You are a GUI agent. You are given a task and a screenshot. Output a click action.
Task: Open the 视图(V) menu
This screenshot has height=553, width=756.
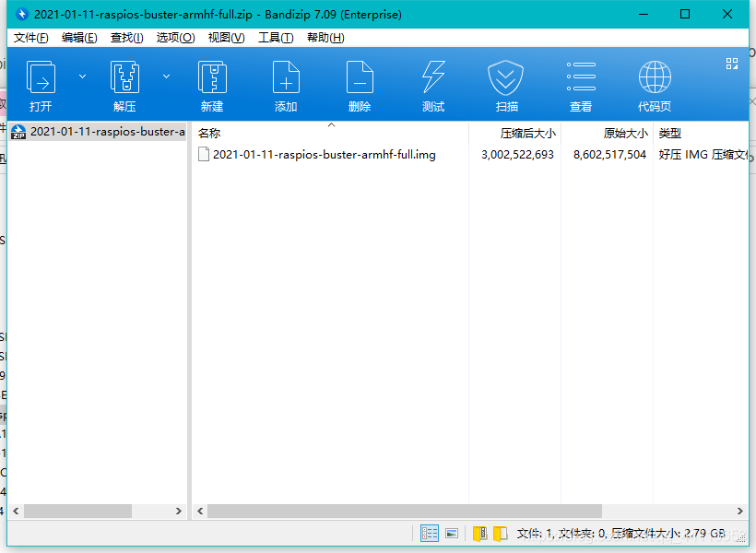pyautogui.click(x=226, y=38)
